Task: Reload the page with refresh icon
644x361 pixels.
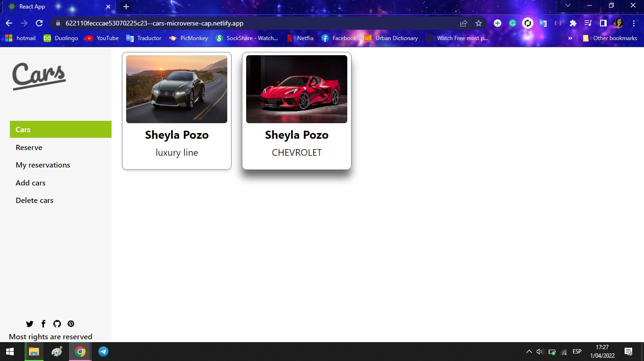Action: (x=39, y=23)
